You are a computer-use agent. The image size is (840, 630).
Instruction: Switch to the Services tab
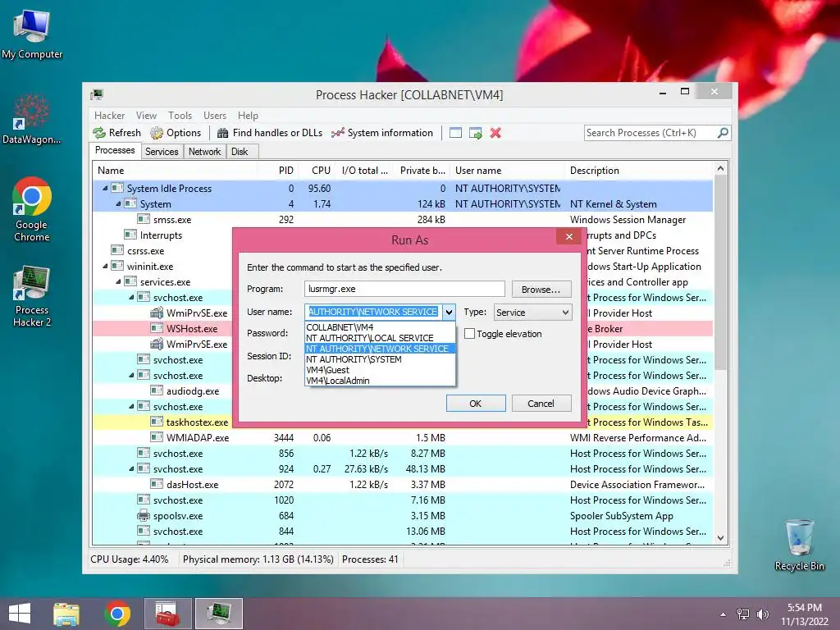[162, 152]
